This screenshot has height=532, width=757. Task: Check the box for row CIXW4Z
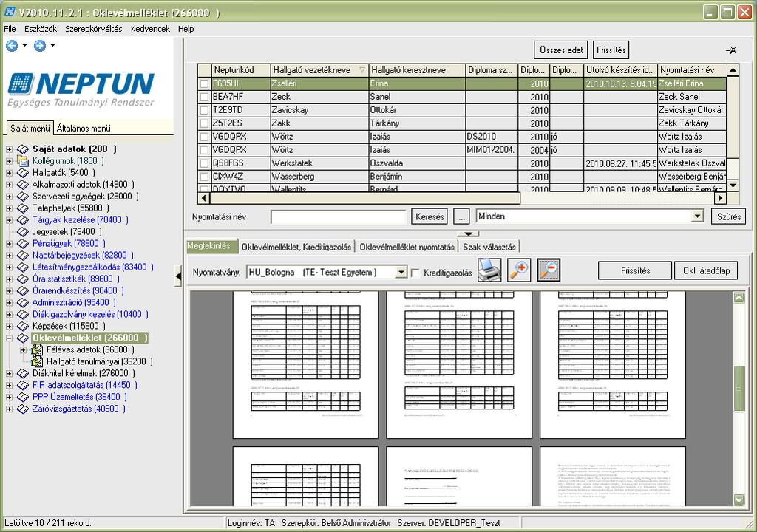coord(205,177)
